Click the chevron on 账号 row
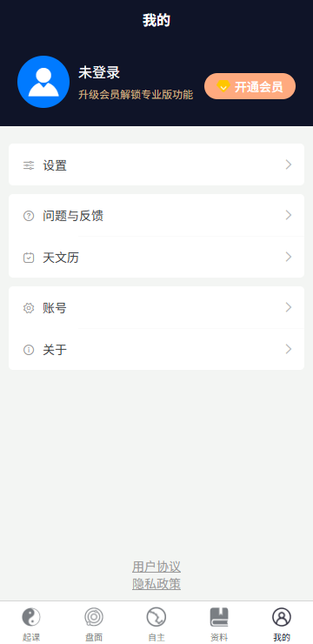The image size is (313, 644). pyautogui.click(x=289, y=307)
